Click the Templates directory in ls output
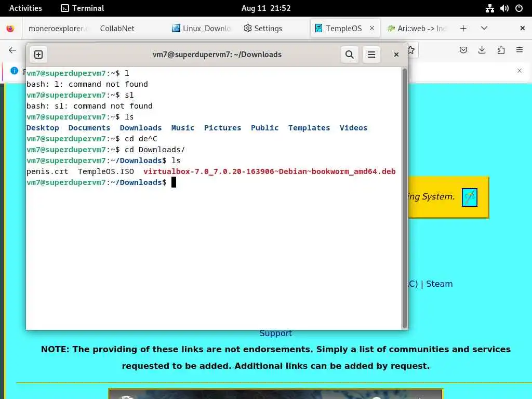The image size is (532, 399). click(x=309, y=128)
